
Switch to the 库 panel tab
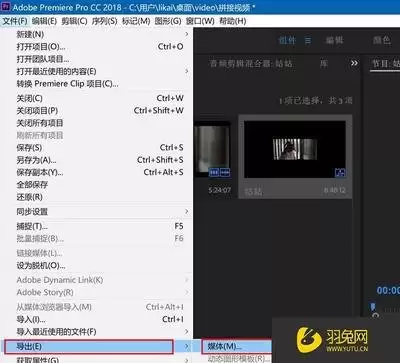324,63
